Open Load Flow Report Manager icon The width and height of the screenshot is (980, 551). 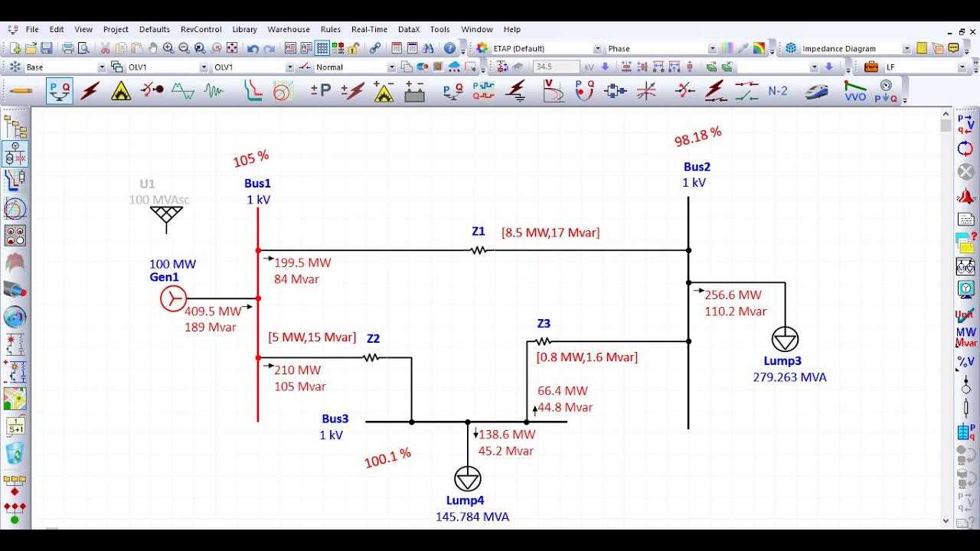click(x=965, y=220)
